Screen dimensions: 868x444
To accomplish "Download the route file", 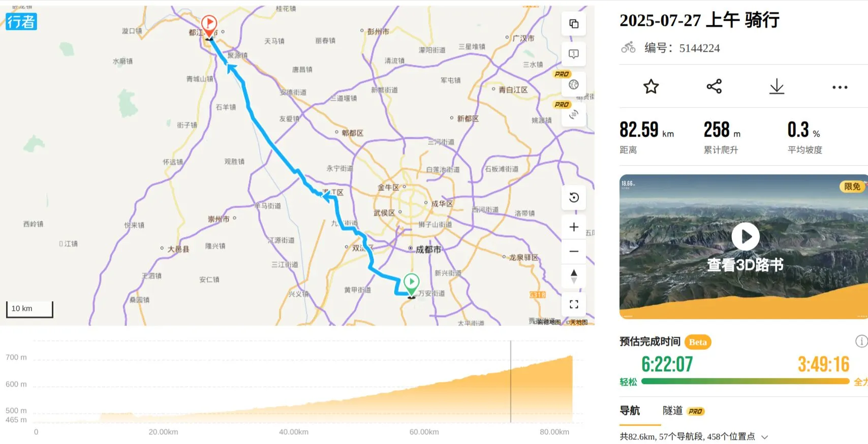I will point(777,87).
